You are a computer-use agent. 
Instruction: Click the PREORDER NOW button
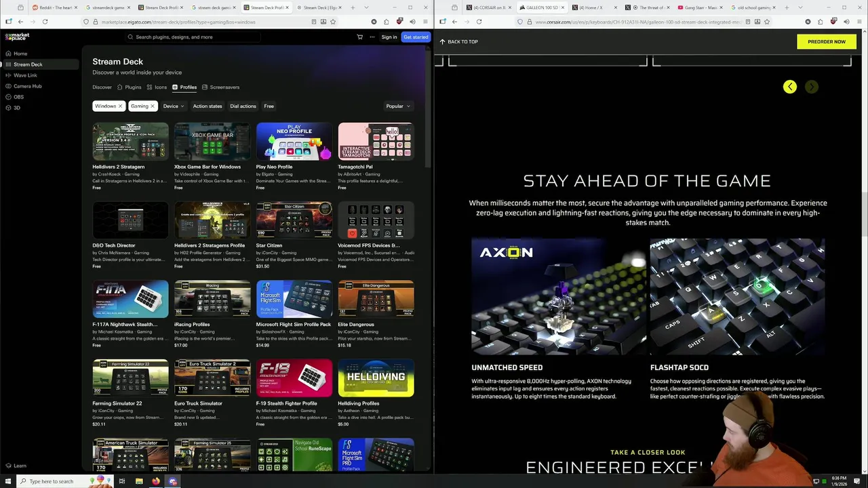point(827,42)
